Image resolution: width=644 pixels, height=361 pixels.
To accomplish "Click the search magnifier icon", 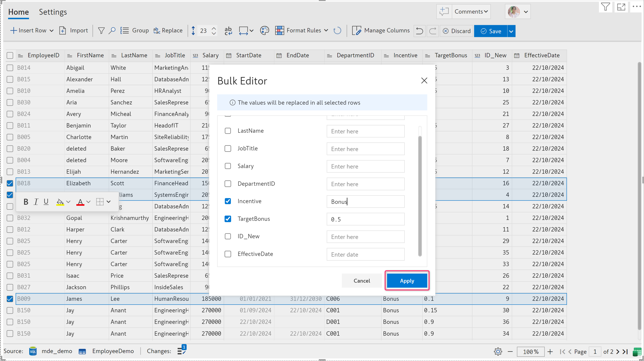I will (x=112, y=31).
